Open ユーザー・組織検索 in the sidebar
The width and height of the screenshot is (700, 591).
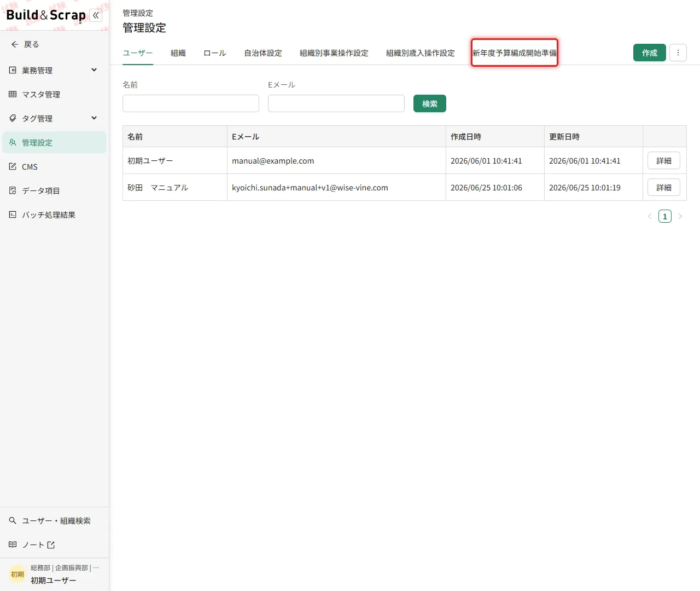(54, 520)
